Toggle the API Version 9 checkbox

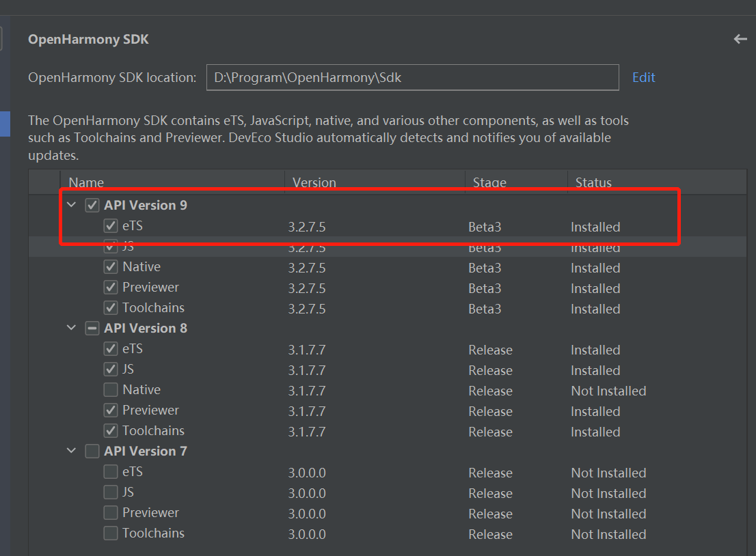tap(92, 205)
